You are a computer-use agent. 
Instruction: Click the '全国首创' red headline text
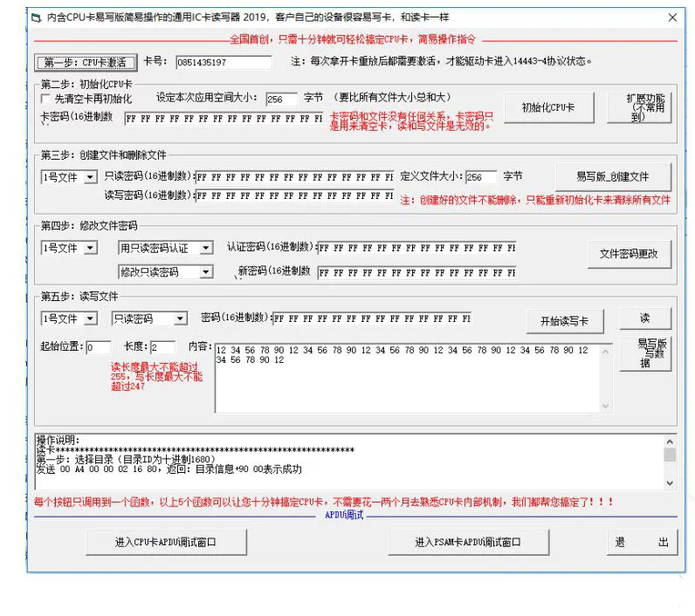(x=353, y=40)
